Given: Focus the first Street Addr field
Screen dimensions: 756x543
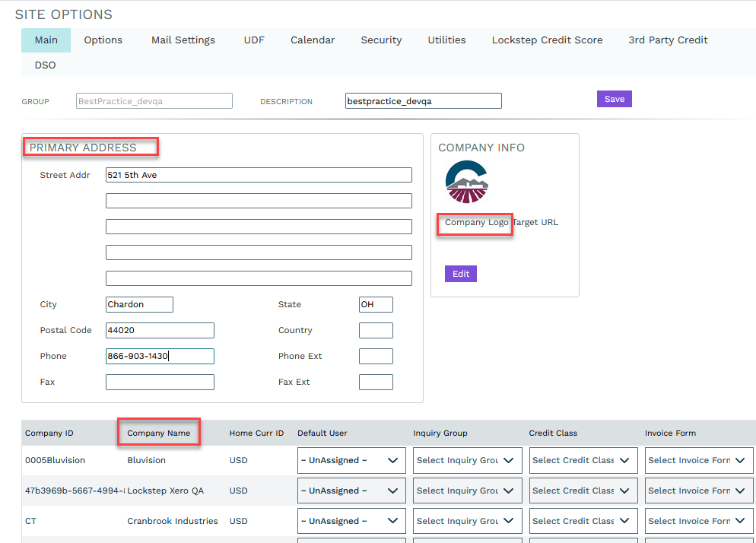Looking at the screenshot, I should click(259, 175).
